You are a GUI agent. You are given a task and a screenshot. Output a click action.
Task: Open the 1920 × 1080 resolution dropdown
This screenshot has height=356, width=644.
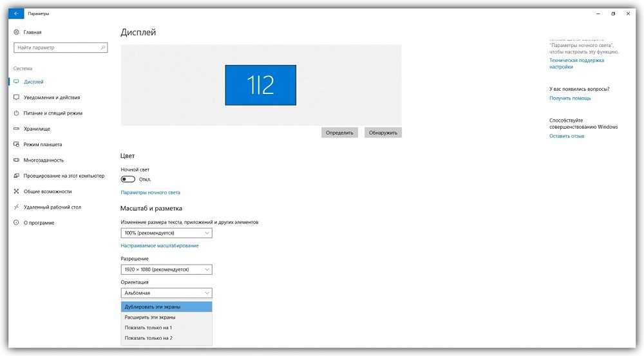[166, 269]
